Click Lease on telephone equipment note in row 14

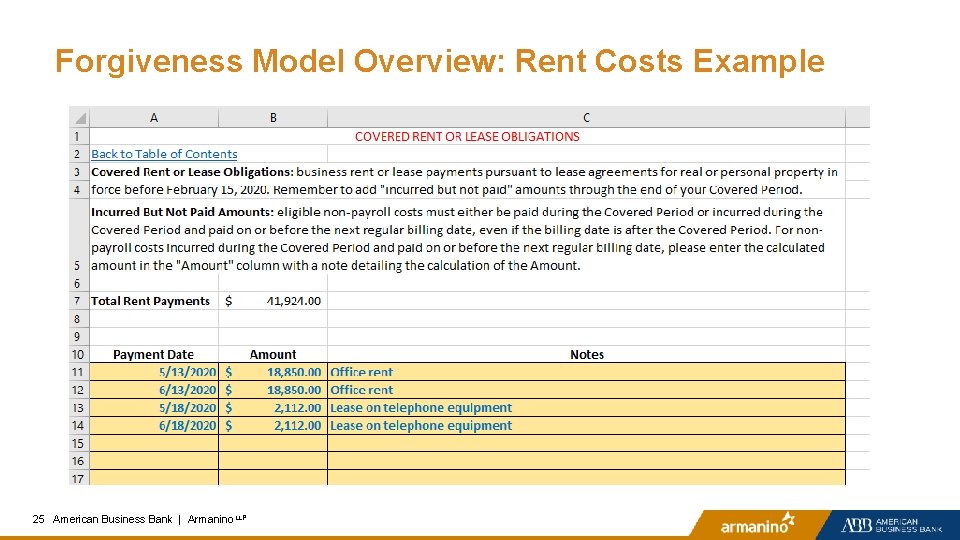coord(587,426)
